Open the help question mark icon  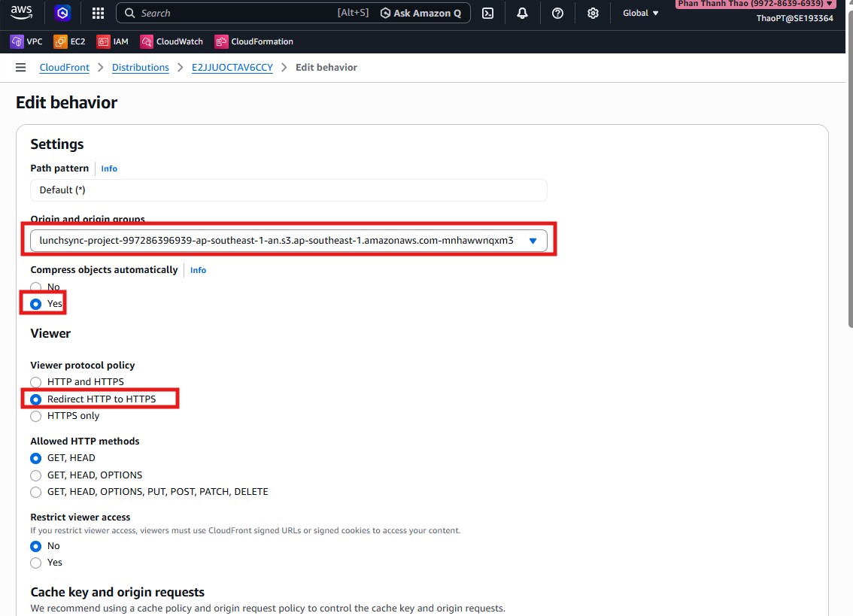[557, 13]
